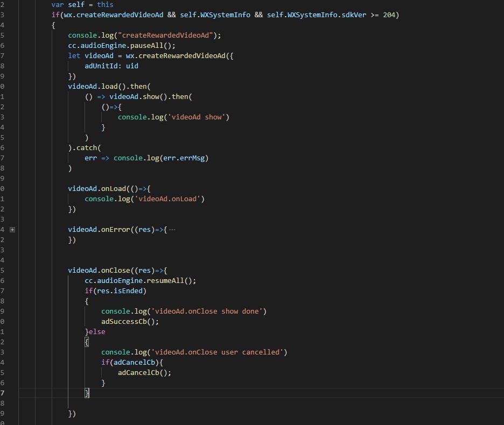Click the adCancelCb() call statement

click(145, 373)
